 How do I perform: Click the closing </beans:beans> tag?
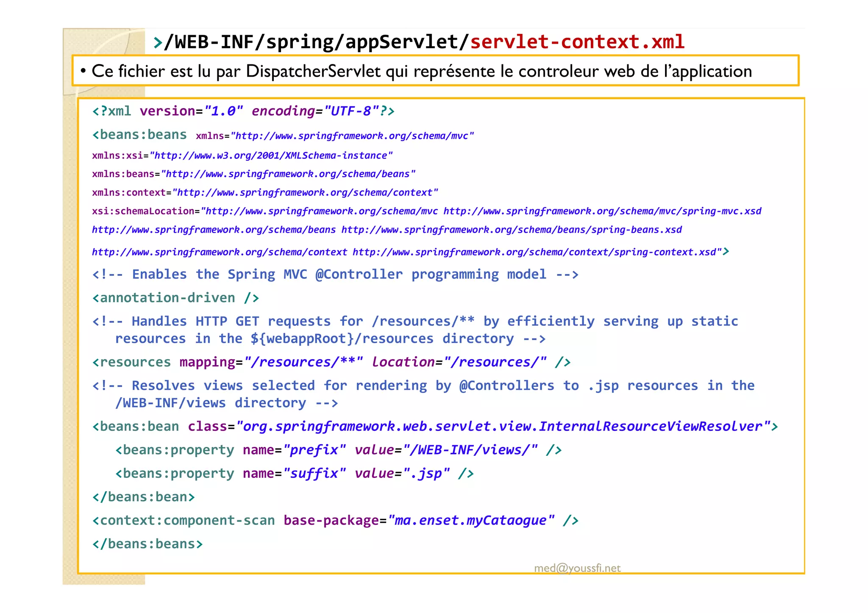coord(147,544)
